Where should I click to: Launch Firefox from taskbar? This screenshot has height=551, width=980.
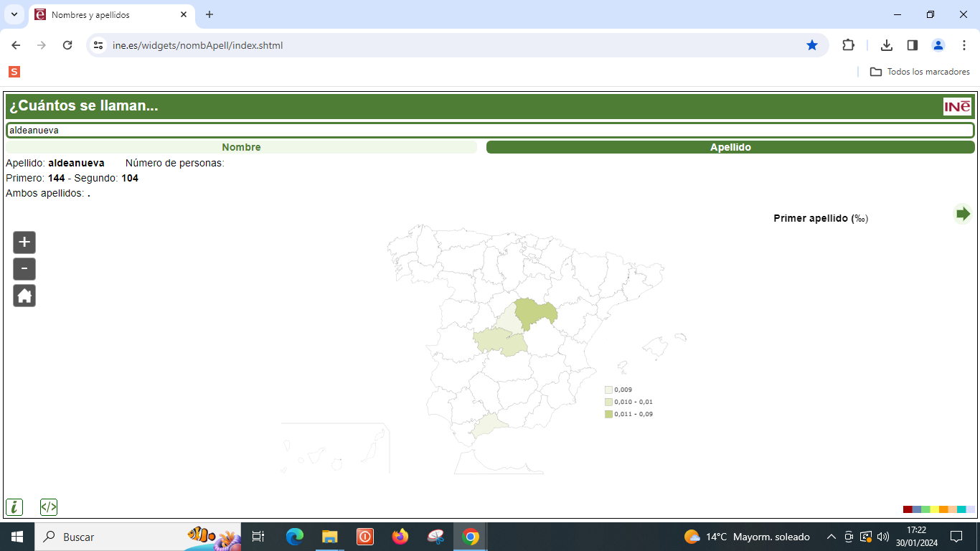coord(400,537)
